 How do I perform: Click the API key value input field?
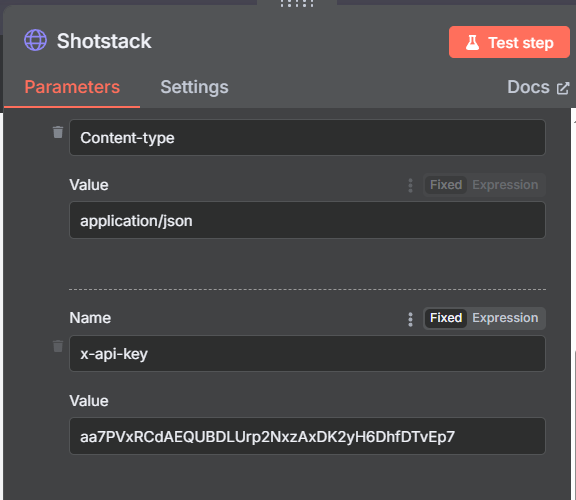tap(307, 436)
